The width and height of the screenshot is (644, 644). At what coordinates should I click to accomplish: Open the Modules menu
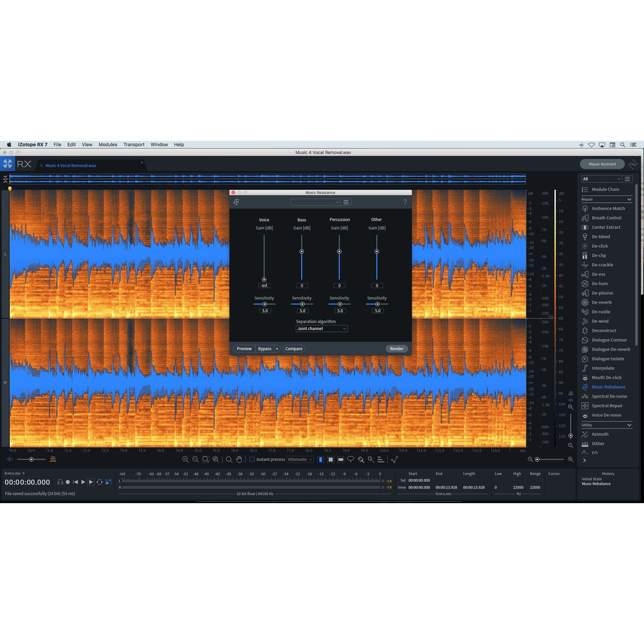click(x=108, y=144)
